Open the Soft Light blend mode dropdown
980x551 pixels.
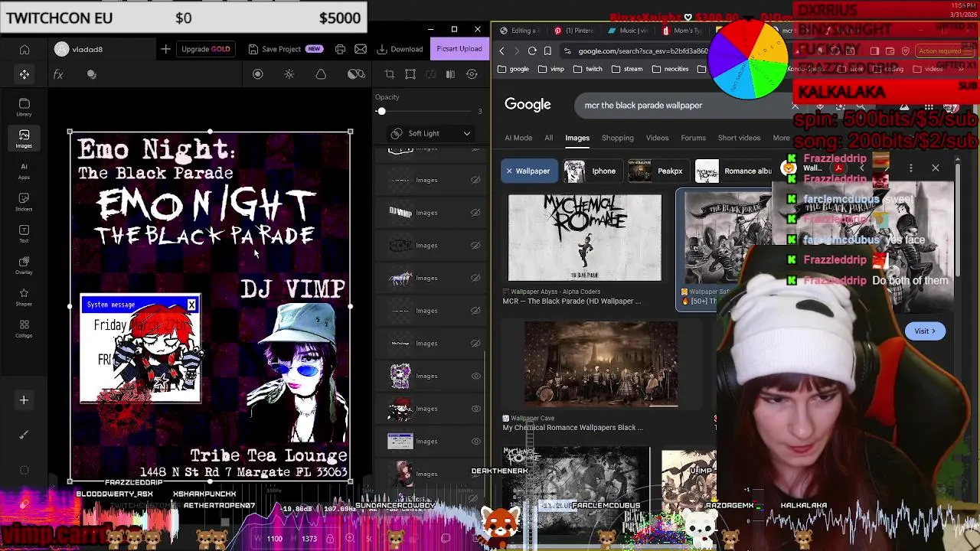coord(431,133)
